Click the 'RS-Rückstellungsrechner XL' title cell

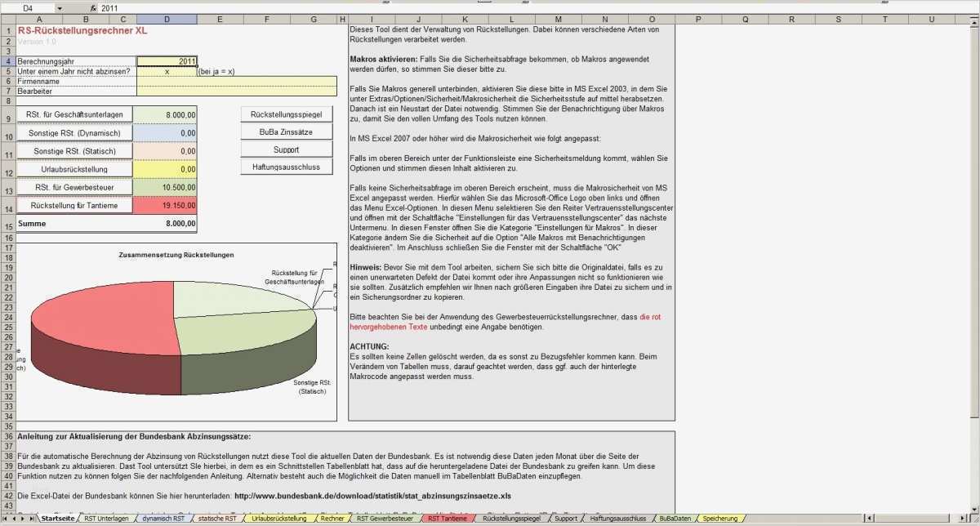tap(82, 29)
